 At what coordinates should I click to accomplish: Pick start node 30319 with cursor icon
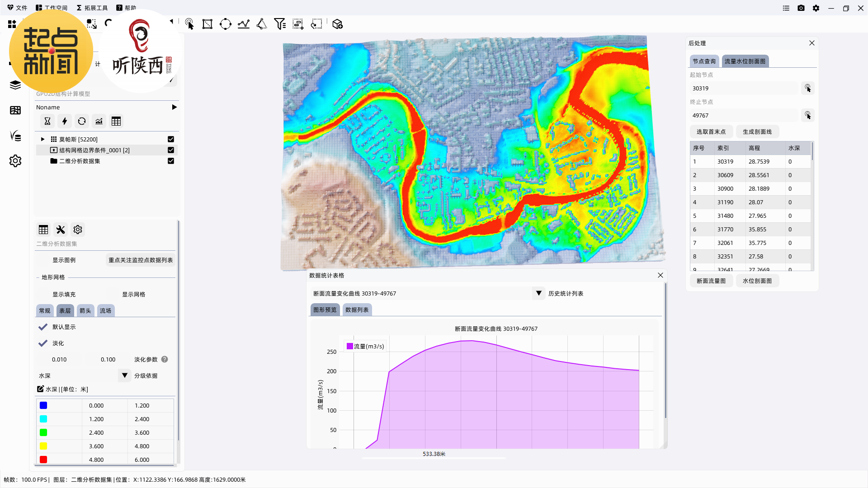[x=807, y=88]
